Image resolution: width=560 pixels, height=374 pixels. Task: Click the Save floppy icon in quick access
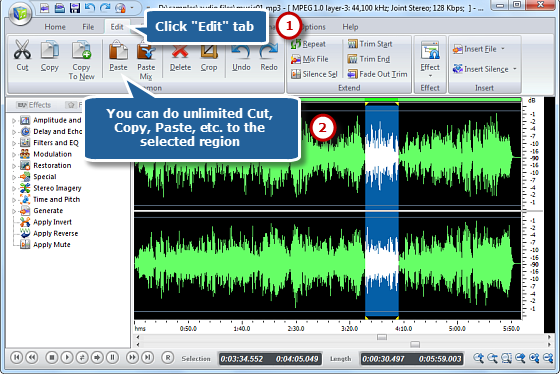75,8
